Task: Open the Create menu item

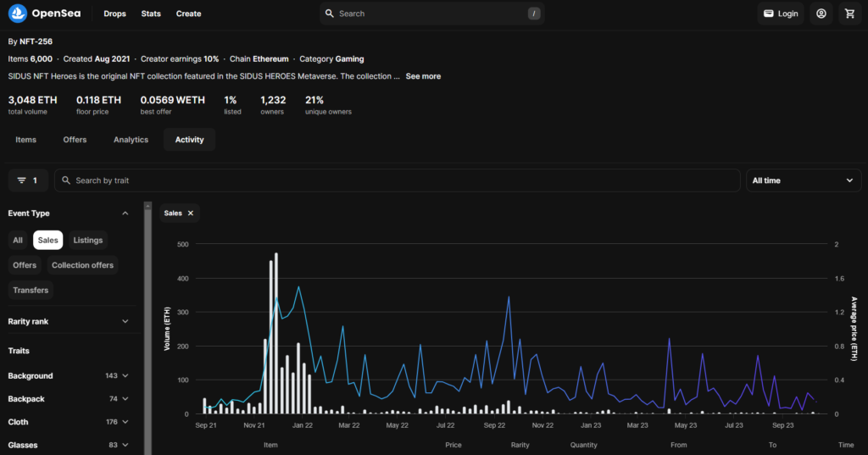Action: click(x=188, y=14)
